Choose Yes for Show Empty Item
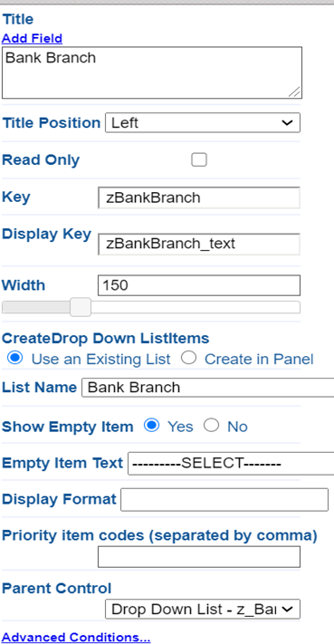 coord(152,426)
